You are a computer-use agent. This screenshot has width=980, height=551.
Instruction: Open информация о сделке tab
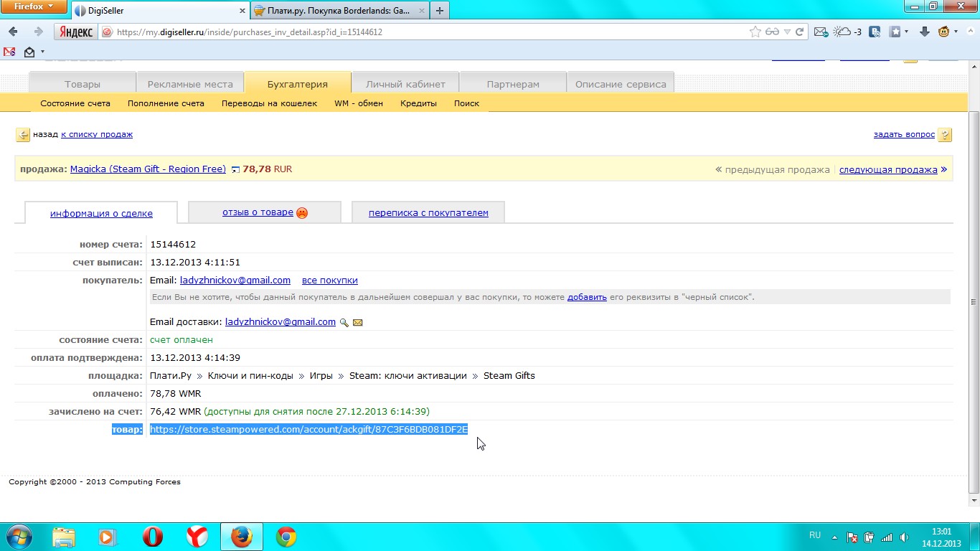(x=101, y=213)
